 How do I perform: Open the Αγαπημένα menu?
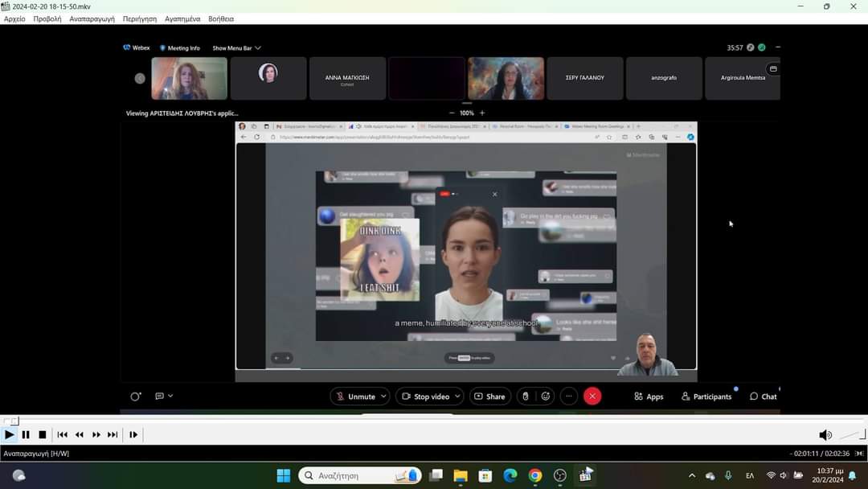182,18
